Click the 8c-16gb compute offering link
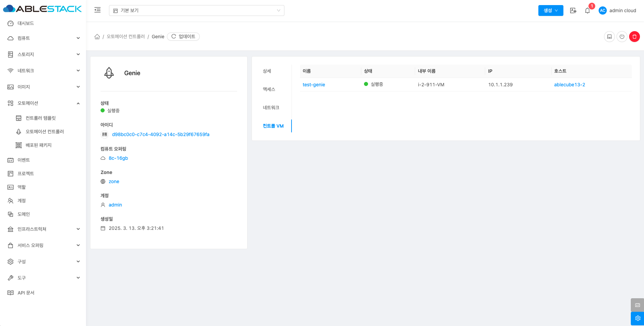This screenshot has width=644, height=326. (118, 158)
